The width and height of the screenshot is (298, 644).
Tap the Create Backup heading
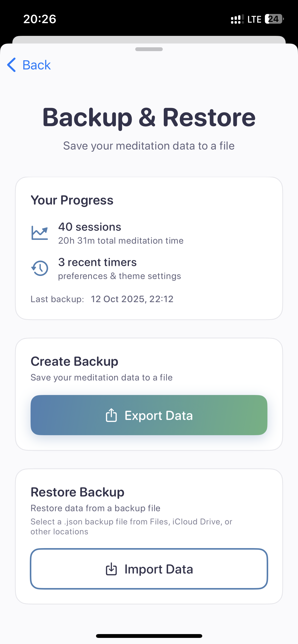click(x=74, y=361)
